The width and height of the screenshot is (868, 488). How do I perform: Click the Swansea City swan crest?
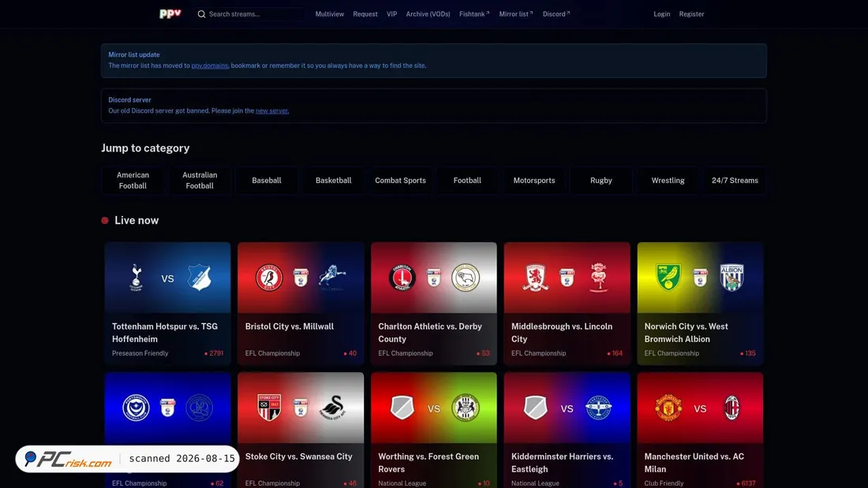pos(332,408)
